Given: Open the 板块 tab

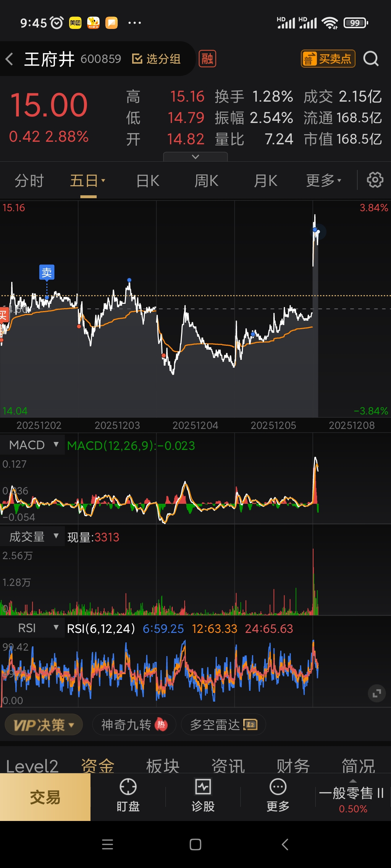Looking at the screenshot, I should 163,766.
